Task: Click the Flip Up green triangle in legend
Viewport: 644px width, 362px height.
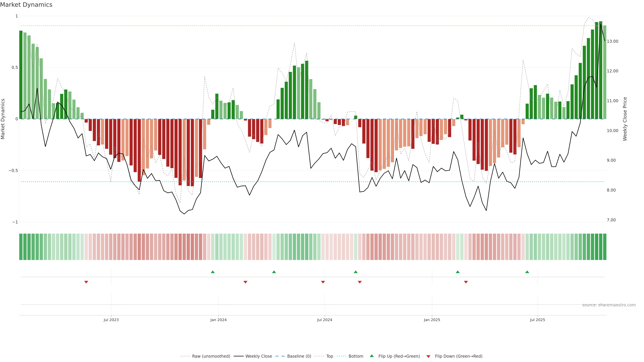Action: [372, 356]
